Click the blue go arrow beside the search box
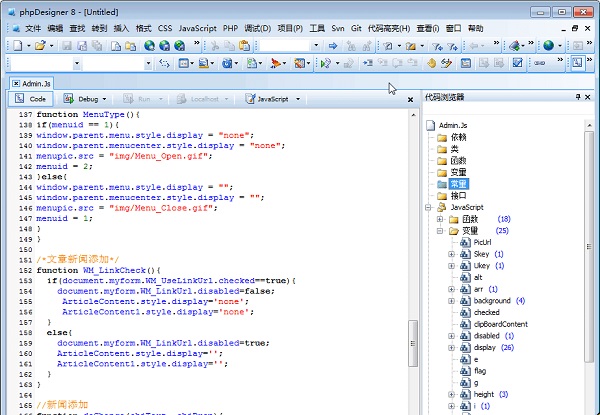Screen dimensions: 600x415 (333, 46)
